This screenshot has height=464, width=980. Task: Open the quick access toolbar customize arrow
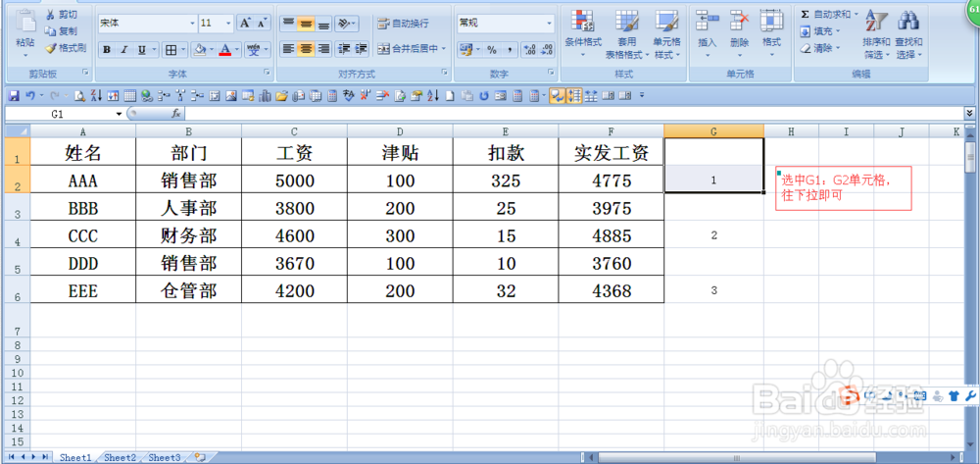tap(642, 96)
